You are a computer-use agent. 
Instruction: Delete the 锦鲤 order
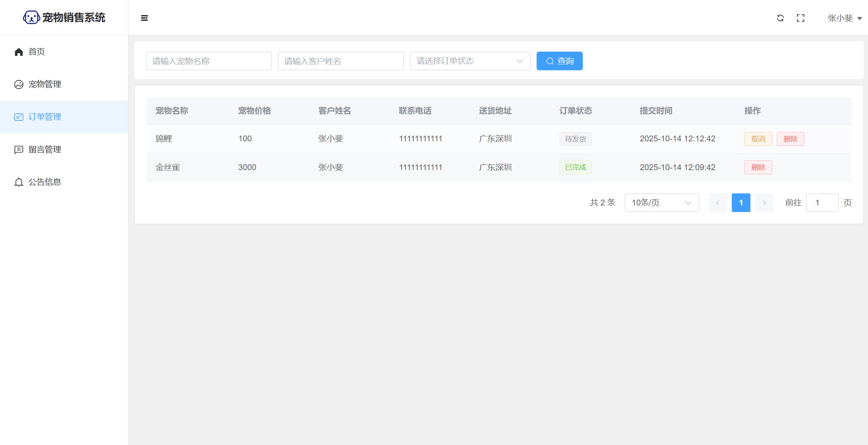point(790,139)
